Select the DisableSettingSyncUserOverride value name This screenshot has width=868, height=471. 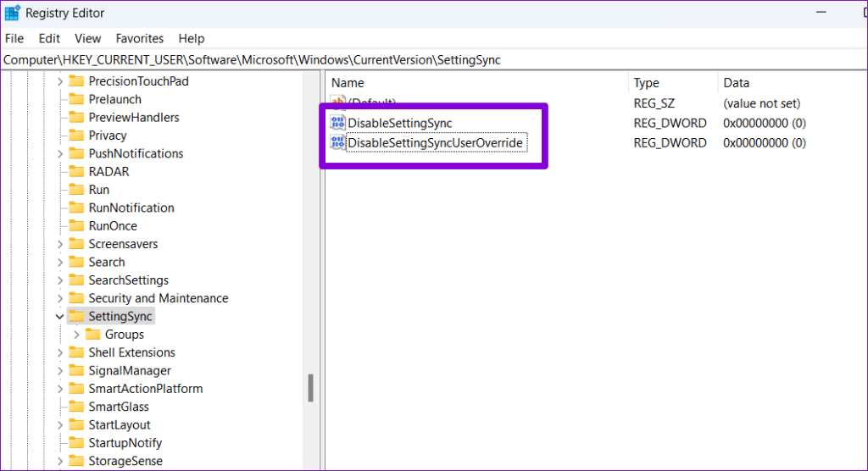(x=435, y=143)
